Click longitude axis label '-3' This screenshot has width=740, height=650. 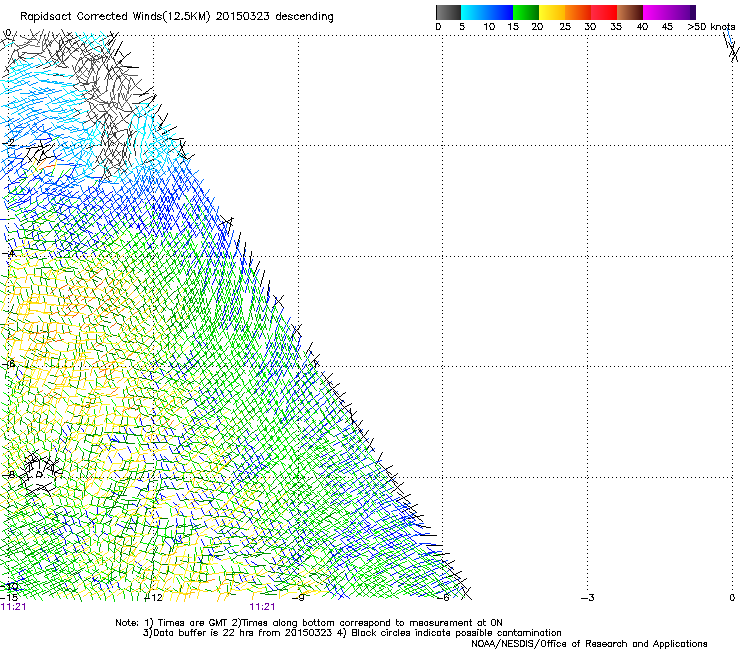[x=588, y=598]
